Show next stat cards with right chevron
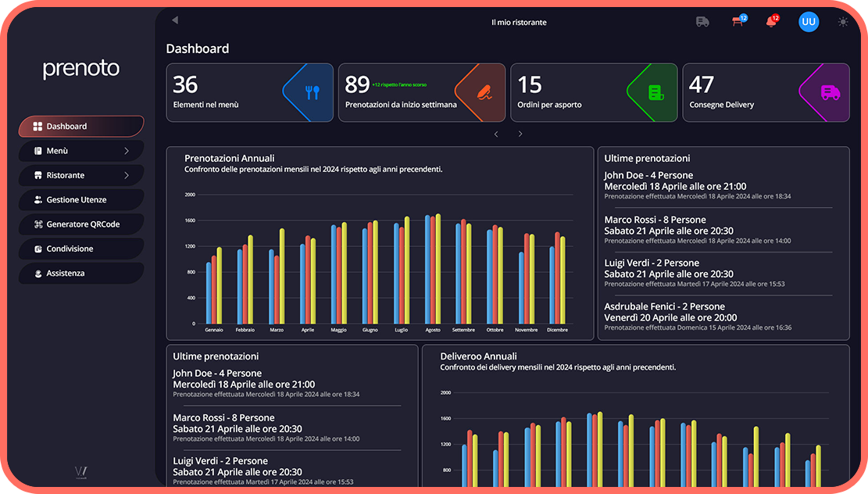 [x=520, y=134]
